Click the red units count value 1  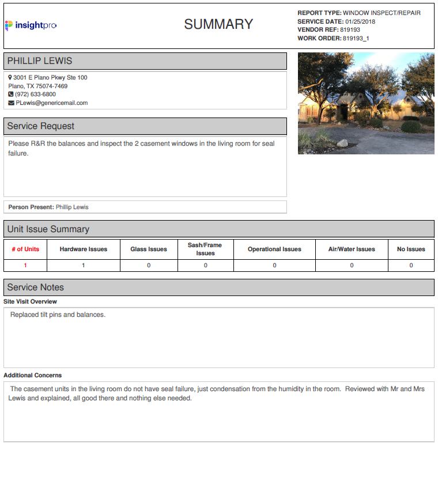[25, 266]
